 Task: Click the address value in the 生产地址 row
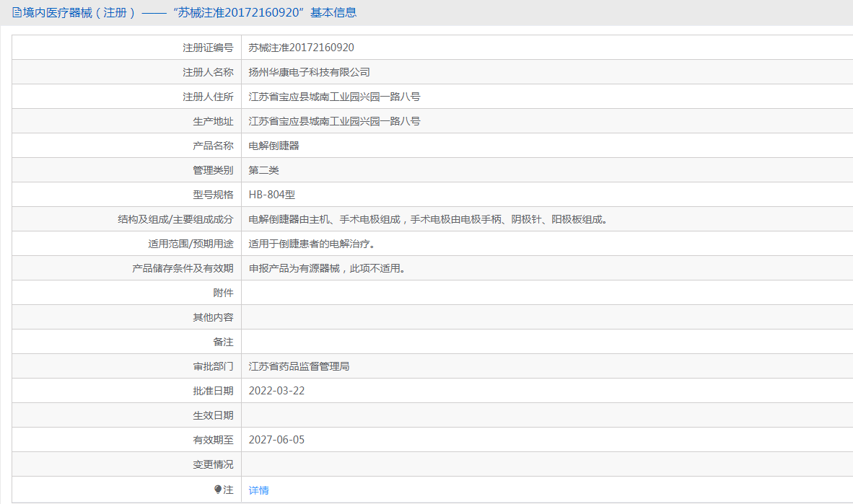(334, 121)
